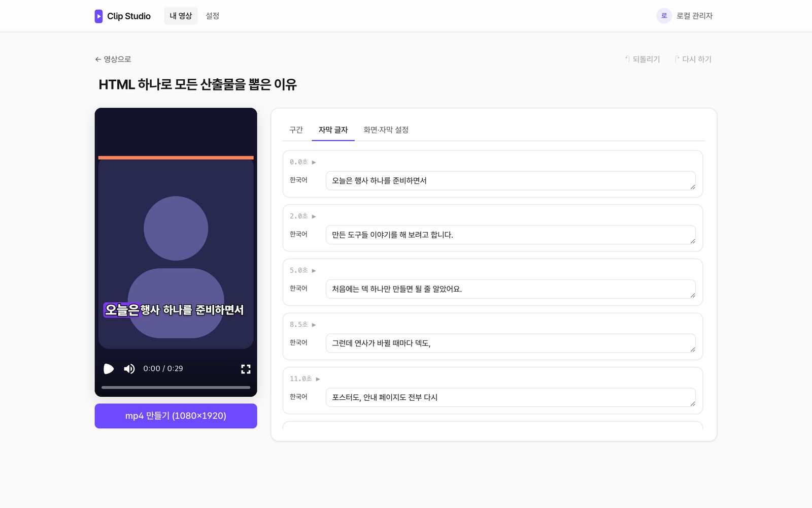Screen dimensions: 812x508
Task: Click the page title HTML 하나로 모든 산출물을 뽑은 이유
Action: click(197, 84)
